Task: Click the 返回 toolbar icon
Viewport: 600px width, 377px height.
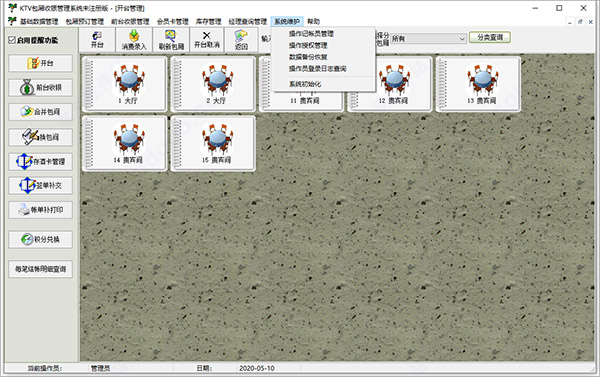Action: click(241, 39)
